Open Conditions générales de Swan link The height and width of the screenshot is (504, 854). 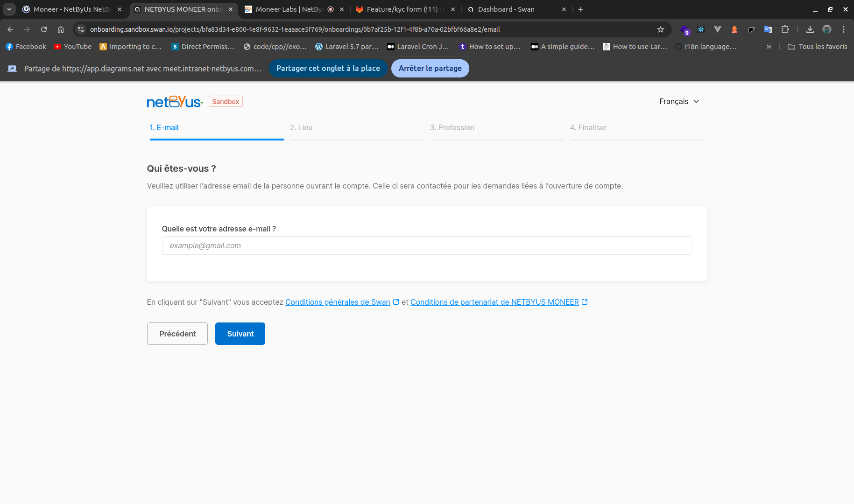338,302
